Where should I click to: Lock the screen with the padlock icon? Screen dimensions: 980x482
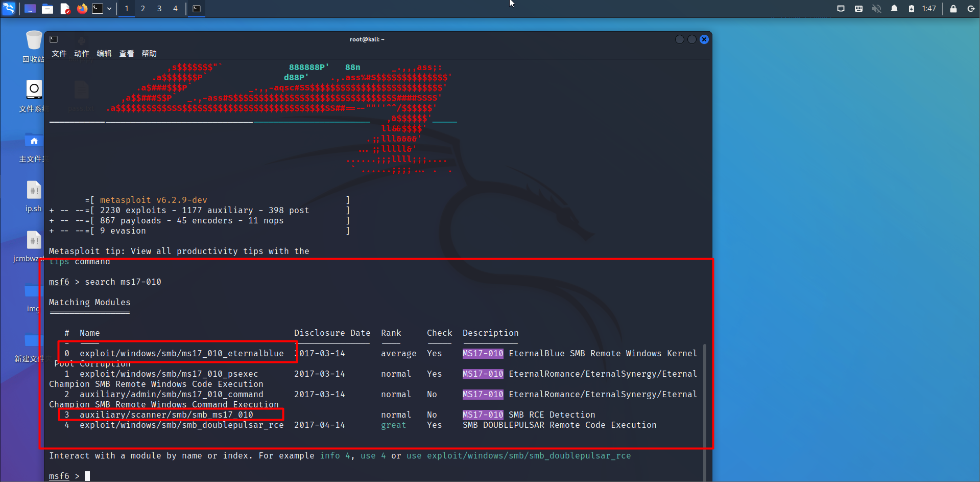click(953, 9)
